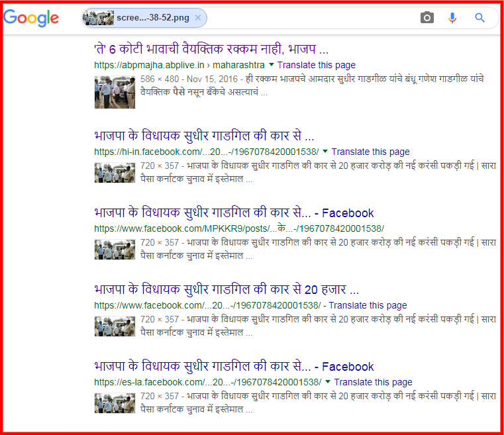Click snippet text '586 × 480 - Nov 15, 2016'
The image size is (504, 435).
coord(189,79)
